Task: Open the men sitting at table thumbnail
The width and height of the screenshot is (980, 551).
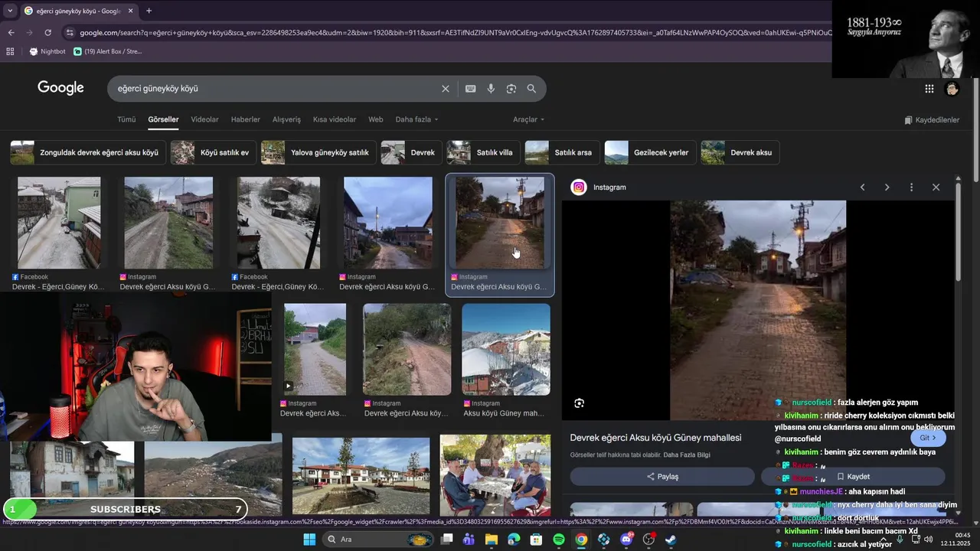Action: coord(495,474)
